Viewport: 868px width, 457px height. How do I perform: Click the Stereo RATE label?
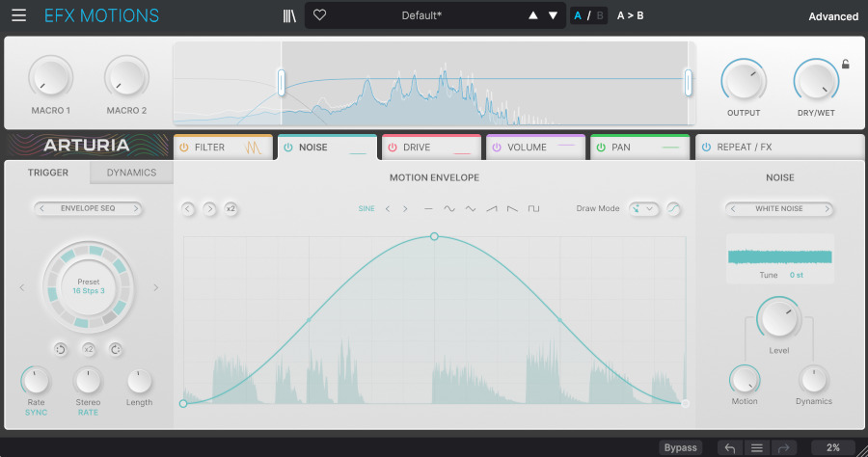pyautogui.click(x=88, y=413)
